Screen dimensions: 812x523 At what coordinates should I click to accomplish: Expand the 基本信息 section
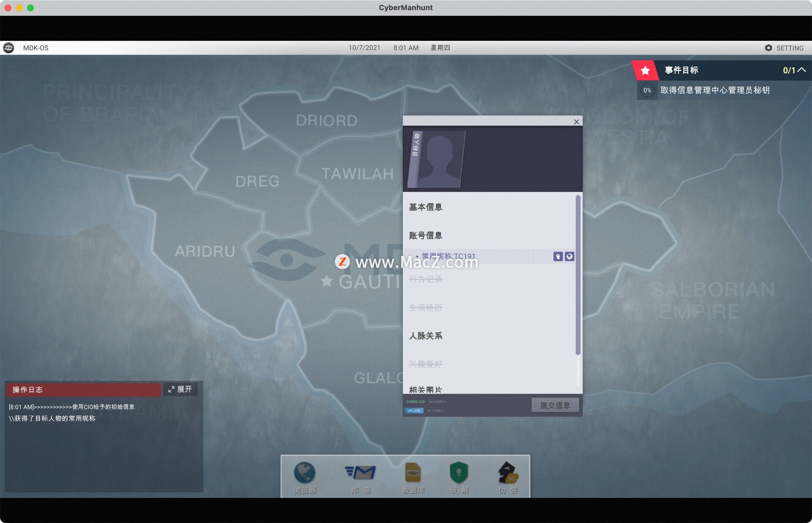click(425, 207)
